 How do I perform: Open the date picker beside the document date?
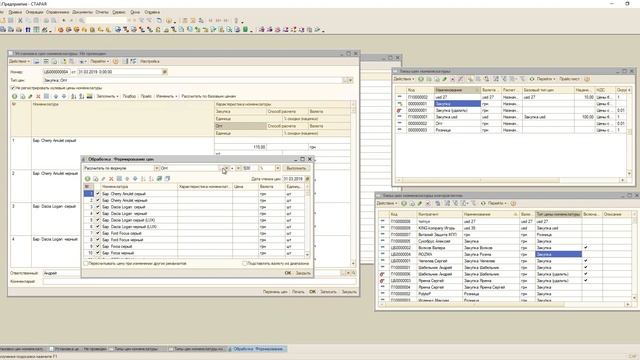165,72
